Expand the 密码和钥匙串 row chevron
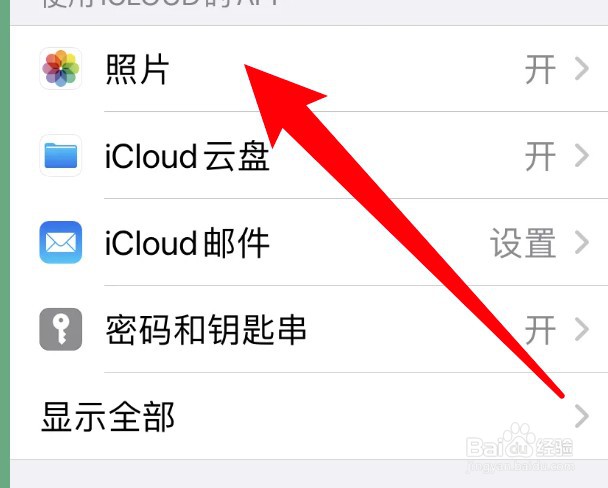Screen dimensions: 608x488 [x=582, y=329]
